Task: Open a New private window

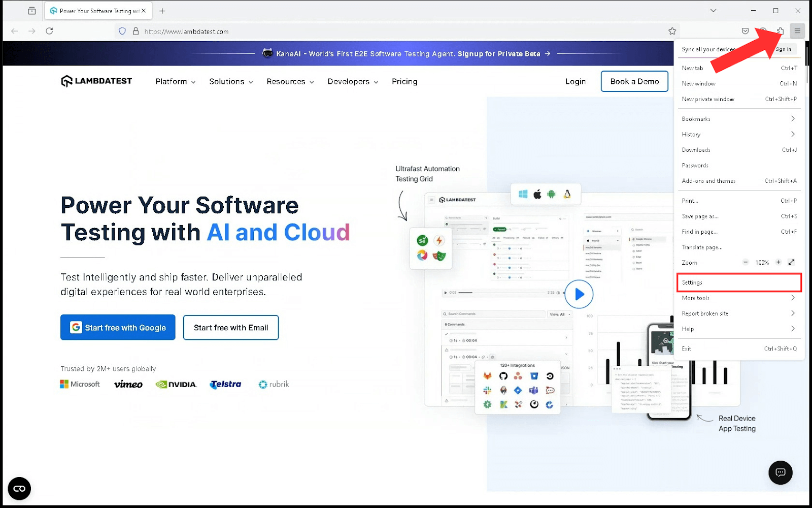Action: (x=738, y=99)
